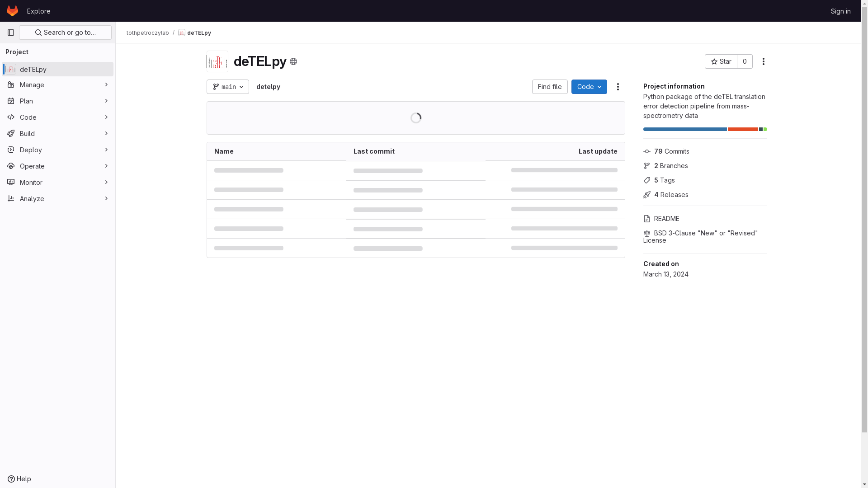Open the main branch dropdown
Viewport: 868px width, 488px height.
228,87
